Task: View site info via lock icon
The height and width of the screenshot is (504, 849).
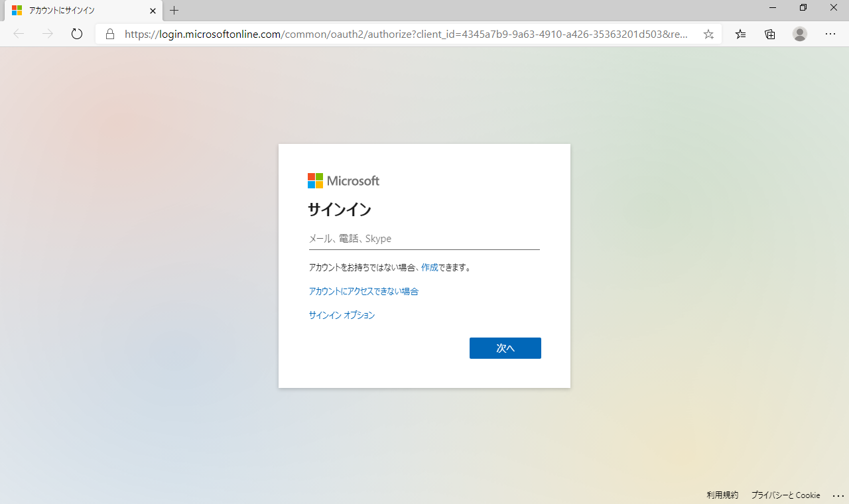Action: click(x=110, y=34)
